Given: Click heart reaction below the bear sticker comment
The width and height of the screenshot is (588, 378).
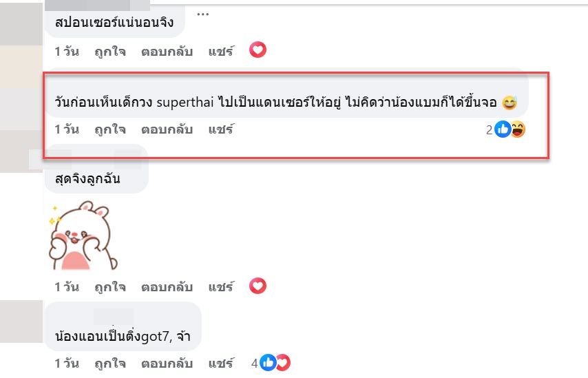Looking at the screenshot, I should [258, 286].
